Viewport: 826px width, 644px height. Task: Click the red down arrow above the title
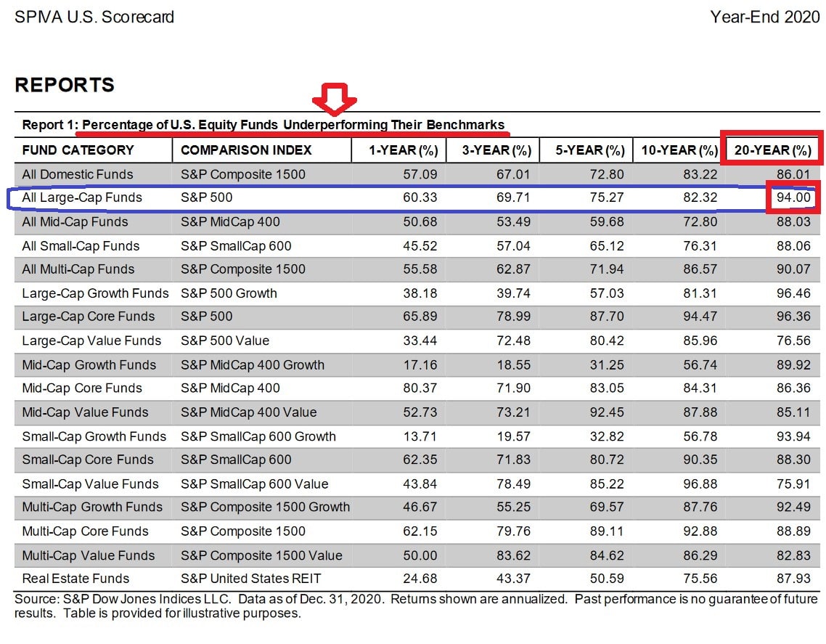[333, 99]
